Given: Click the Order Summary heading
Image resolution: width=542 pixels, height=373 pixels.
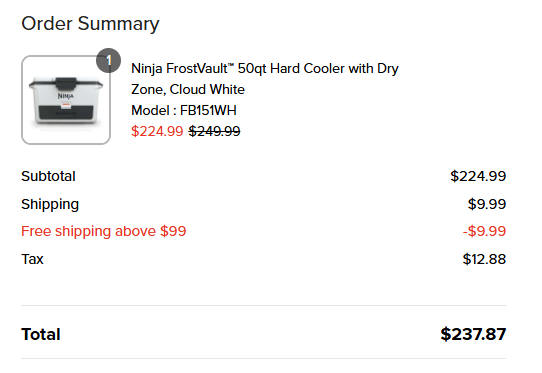Looking at the screenshot, I should [90, 24].
